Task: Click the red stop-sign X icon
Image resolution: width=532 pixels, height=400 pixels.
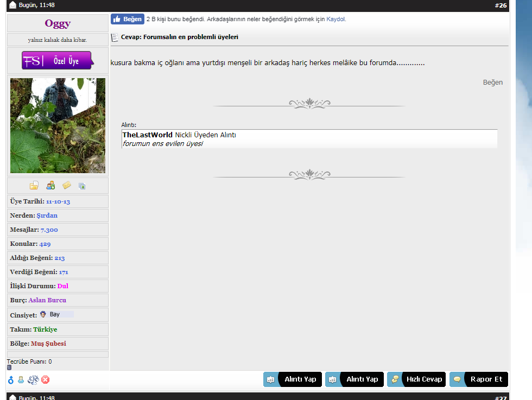Action: point(46,379)
